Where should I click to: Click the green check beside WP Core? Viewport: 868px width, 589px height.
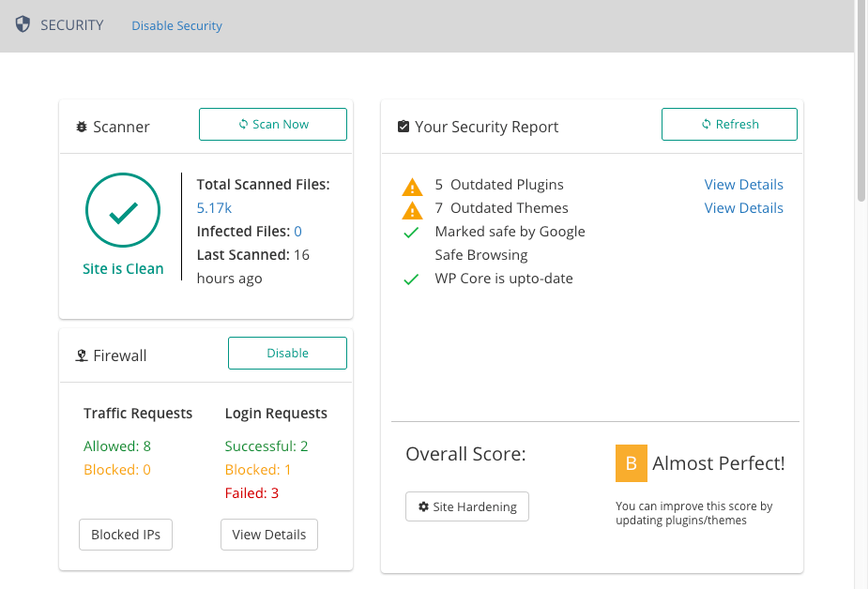[411, 279]
